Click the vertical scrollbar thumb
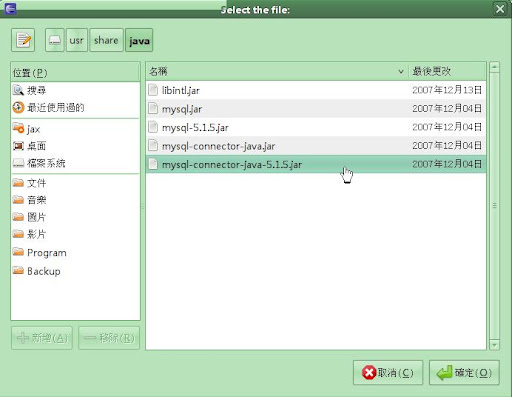 click(494, 206)
